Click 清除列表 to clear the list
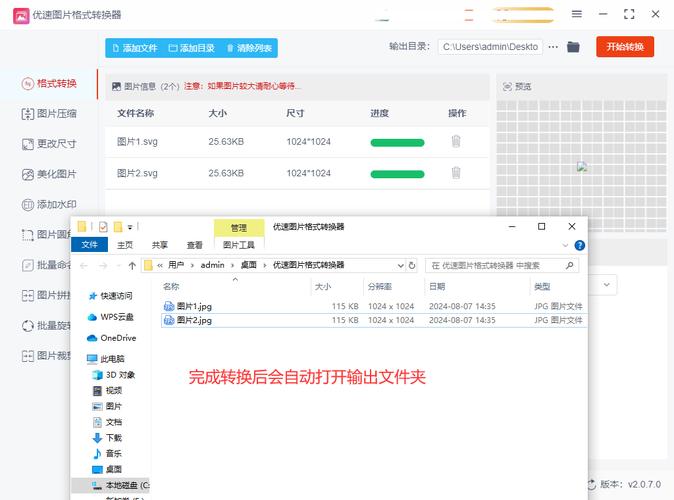 point(249,48)
